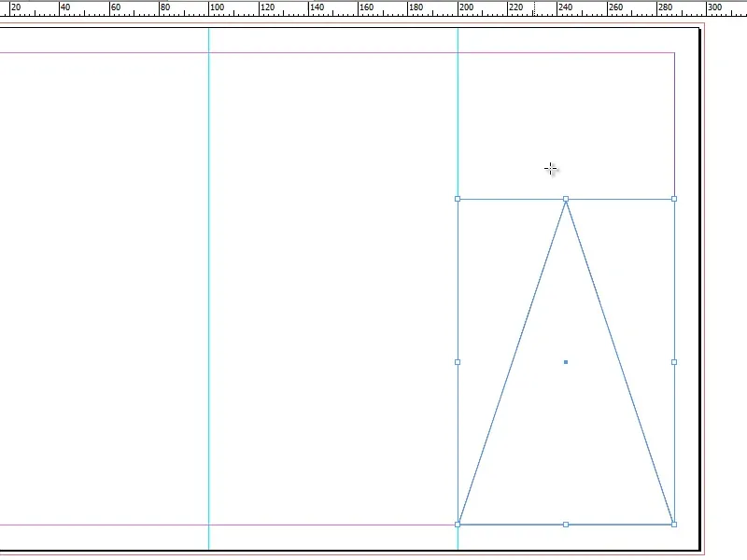
Task: Select the top-right bounding box handle
Action: click(x=674, y=199)
